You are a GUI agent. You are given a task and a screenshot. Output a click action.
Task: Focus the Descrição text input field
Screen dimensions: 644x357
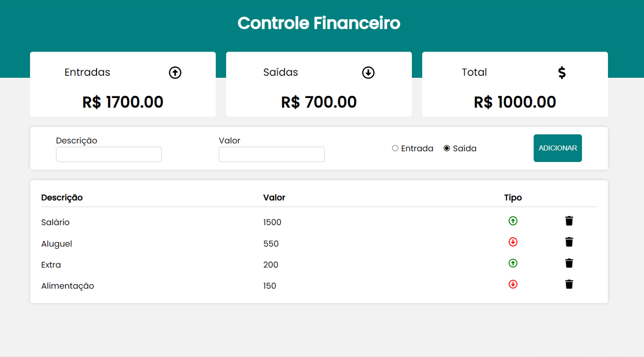tap(109, 154)
